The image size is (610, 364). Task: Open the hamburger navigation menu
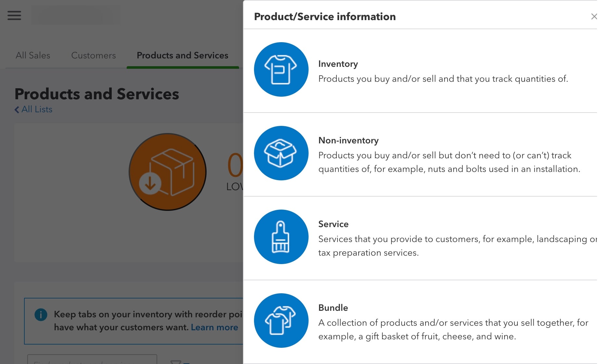(14, 15)
